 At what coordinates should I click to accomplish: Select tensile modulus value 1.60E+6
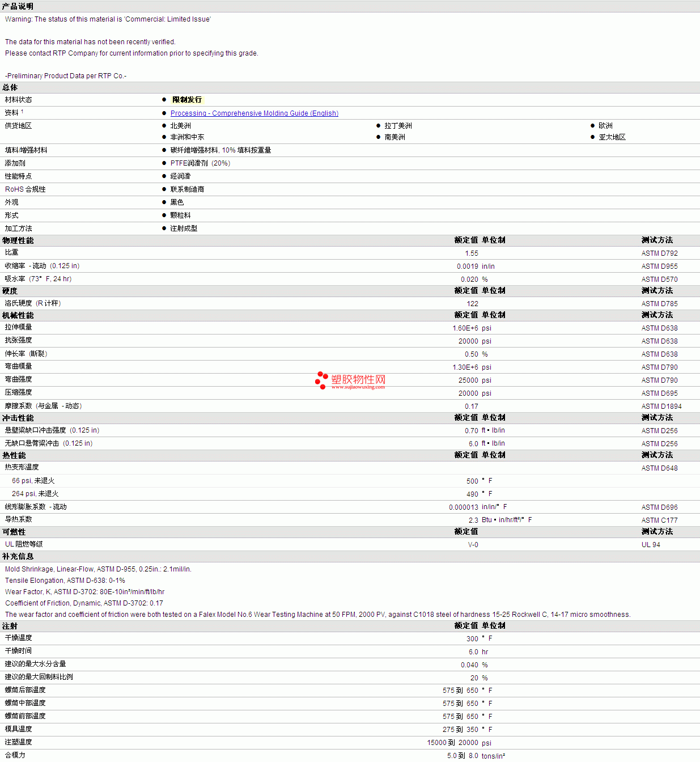tap(465, 328)
